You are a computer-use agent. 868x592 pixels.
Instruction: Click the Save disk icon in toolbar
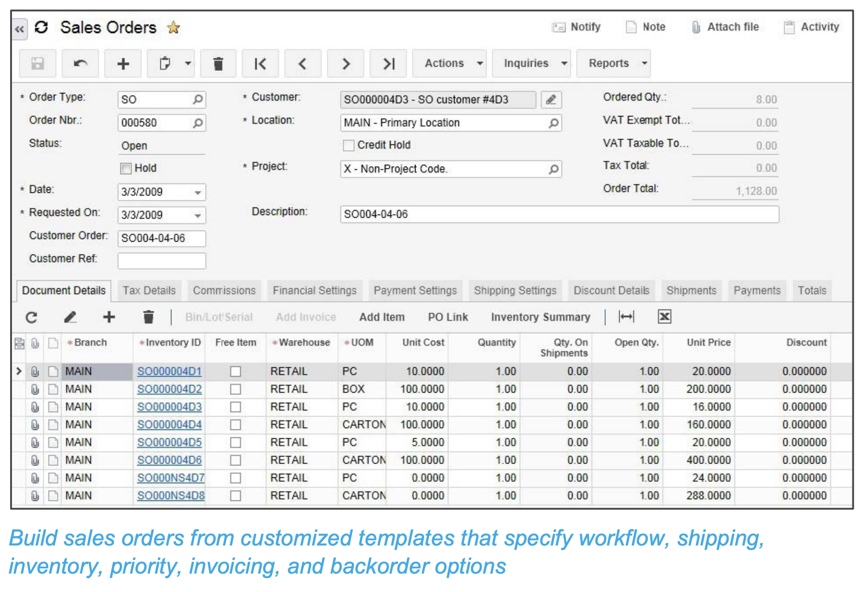(x=37, y=64)
